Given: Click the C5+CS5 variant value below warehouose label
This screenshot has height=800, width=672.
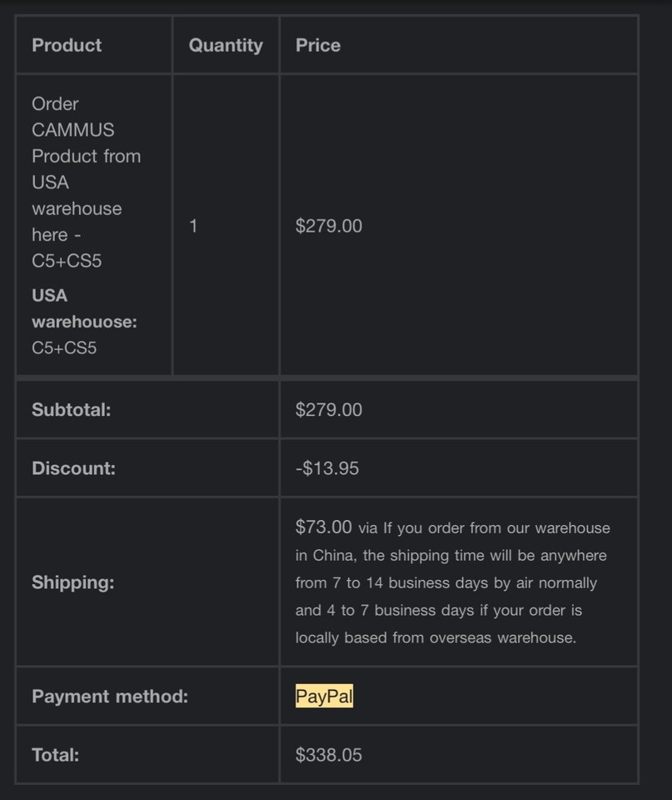Looking at the screenshot, I should [x=64, y=347].
